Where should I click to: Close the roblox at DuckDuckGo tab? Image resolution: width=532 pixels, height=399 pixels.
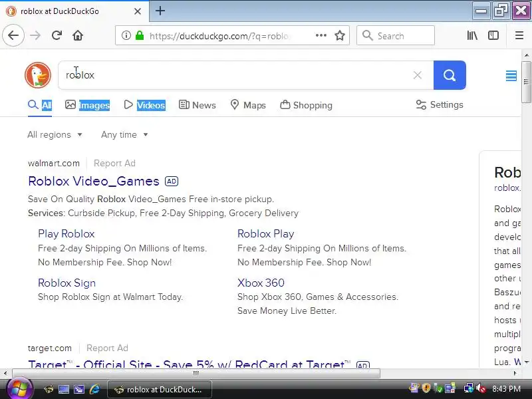[138, 11]
